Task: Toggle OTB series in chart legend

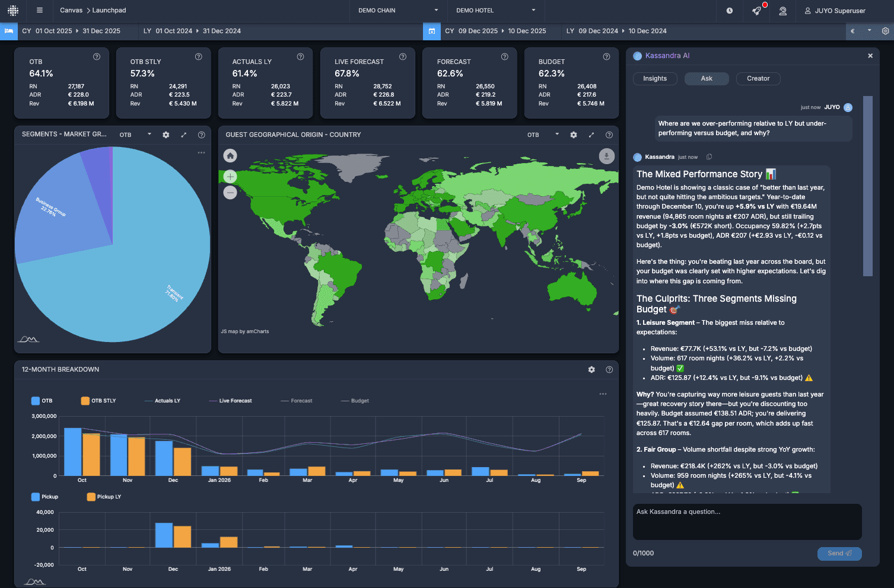Action: [42, 401]
